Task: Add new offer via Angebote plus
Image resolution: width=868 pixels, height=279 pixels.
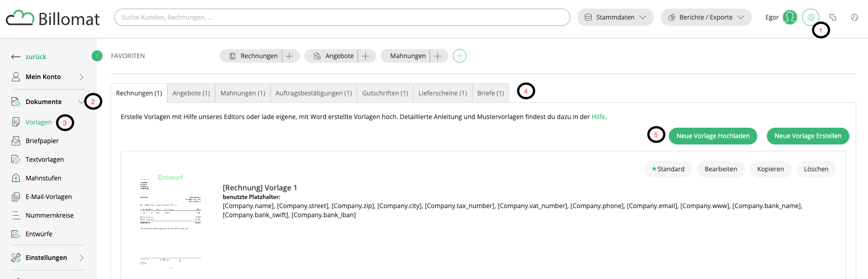Action: point(365,56)
